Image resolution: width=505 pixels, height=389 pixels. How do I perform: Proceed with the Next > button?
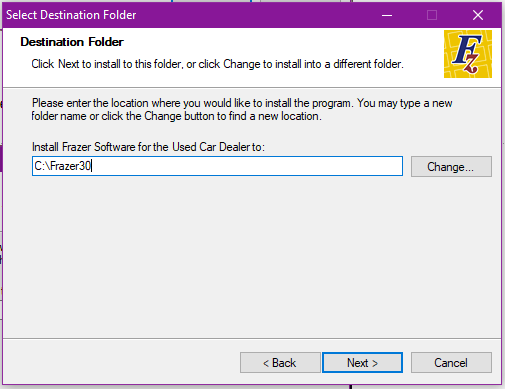(362, 362)
